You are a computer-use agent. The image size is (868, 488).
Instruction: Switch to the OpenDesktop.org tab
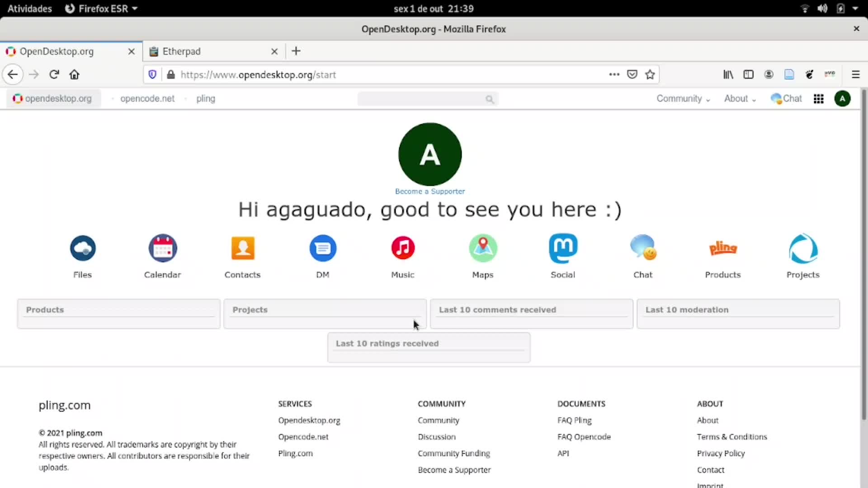pyautogui.click(x=71, y=51)
